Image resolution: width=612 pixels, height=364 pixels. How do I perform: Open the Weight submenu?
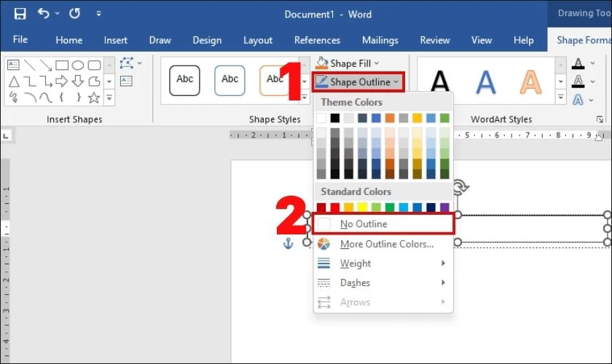click(x=383, y=264)
